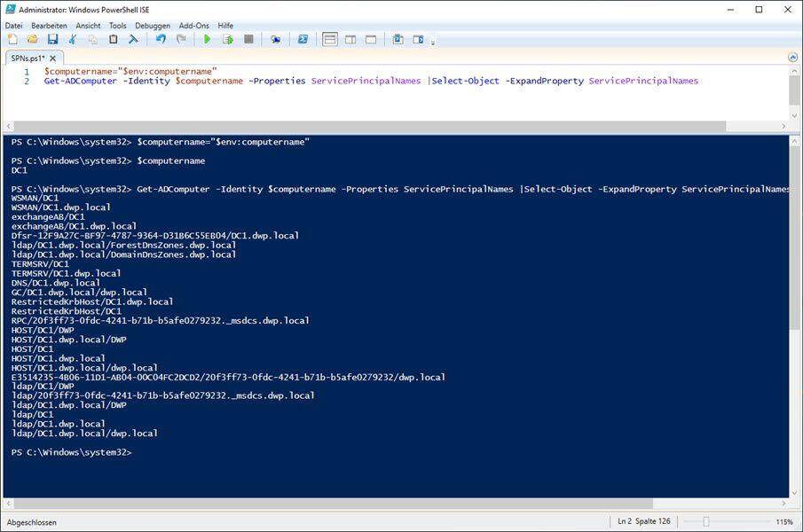Show script pane on the right toggle

[350, 39]
